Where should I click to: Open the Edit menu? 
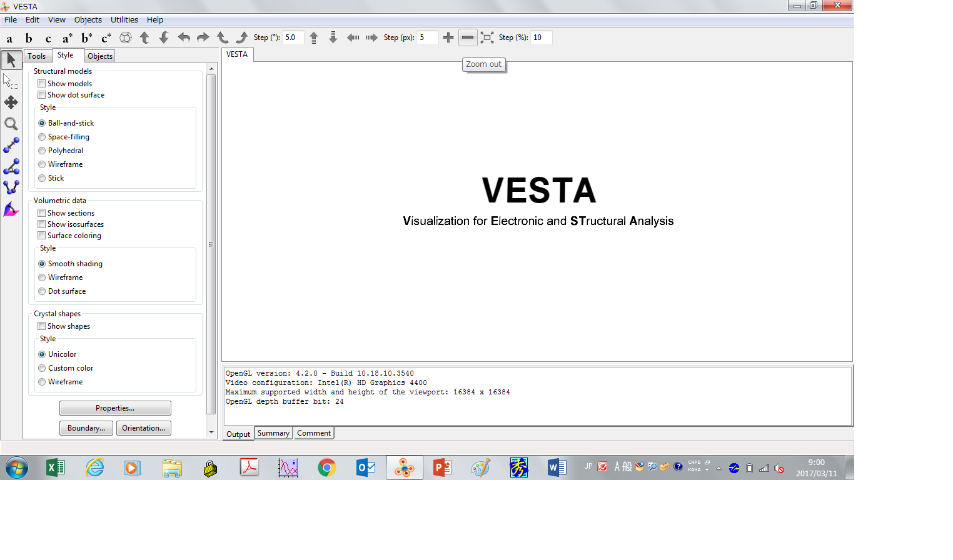[33, 20]
